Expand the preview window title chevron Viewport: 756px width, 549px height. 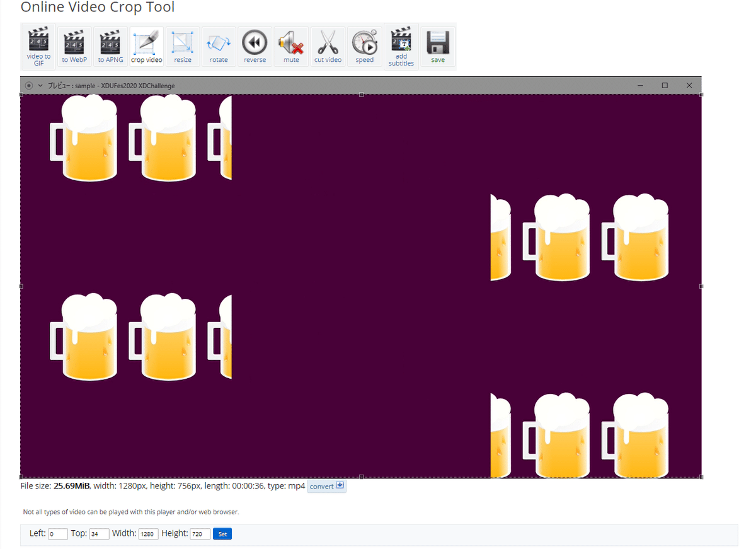pos(40,86)
